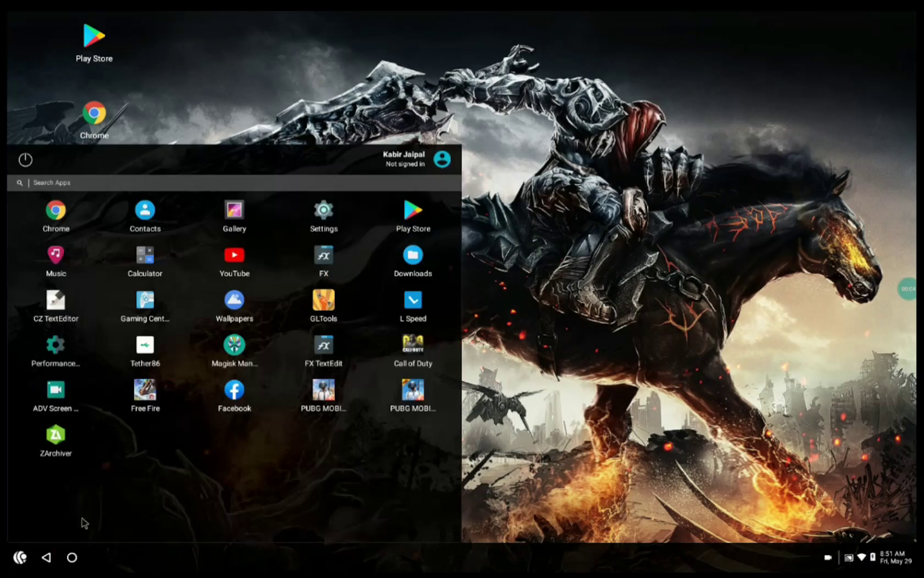
Task: Open the Free Fire game
Action: click(x=145, y=397)
